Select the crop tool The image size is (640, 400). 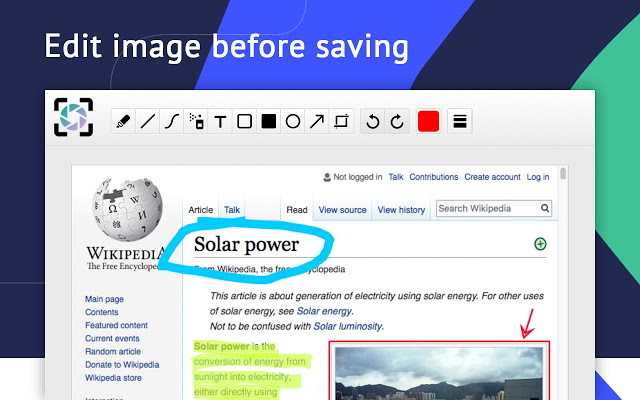(341, 121)
